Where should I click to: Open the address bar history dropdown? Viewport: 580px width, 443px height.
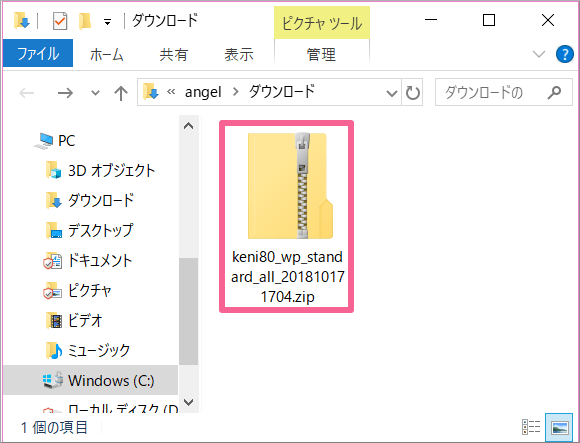(391, 92)
